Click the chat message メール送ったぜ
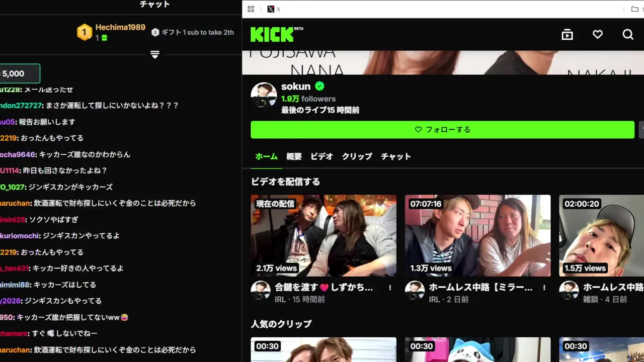The height and width of the screenshot is (362, 644). pyautogui.click(x=48, y=89)
